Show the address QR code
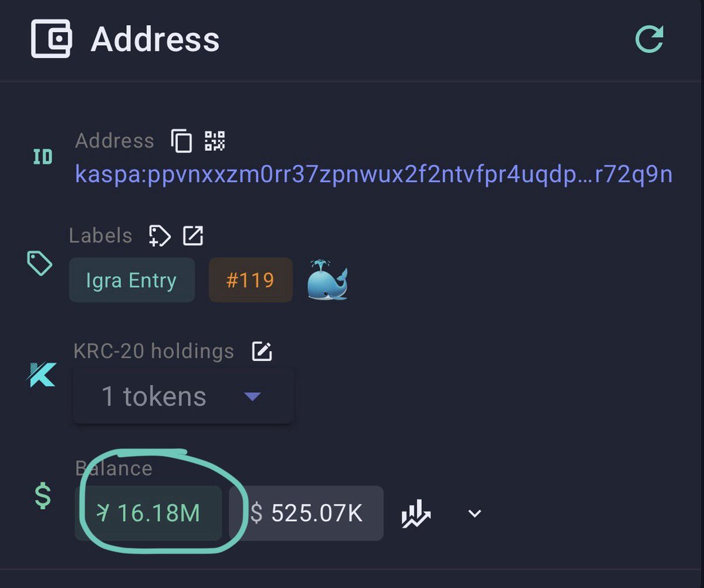 (214, 141)
